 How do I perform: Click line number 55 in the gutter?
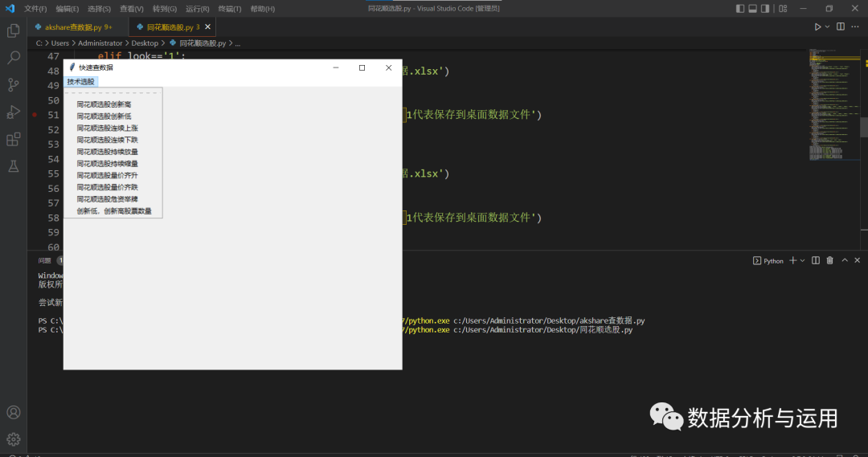[x=53, y=173]
